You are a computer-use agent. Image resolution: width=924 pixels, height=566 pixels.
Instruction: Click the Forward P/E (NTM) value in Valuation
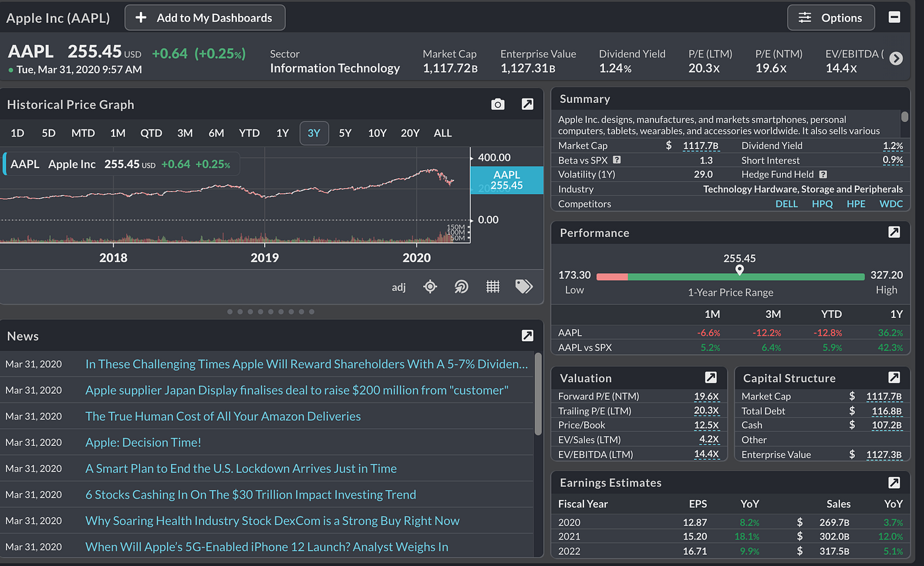tap(706, 396)
